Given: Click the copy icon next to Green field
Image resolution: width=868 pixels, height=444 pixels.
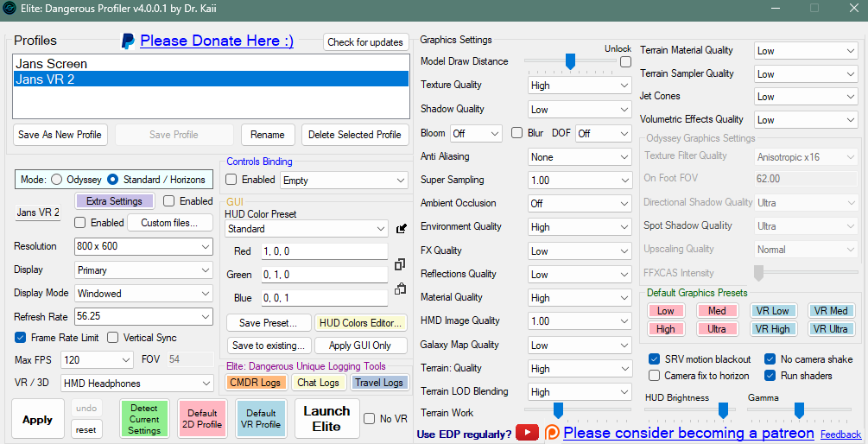Looking at the screenshot, I should point(400,264).
